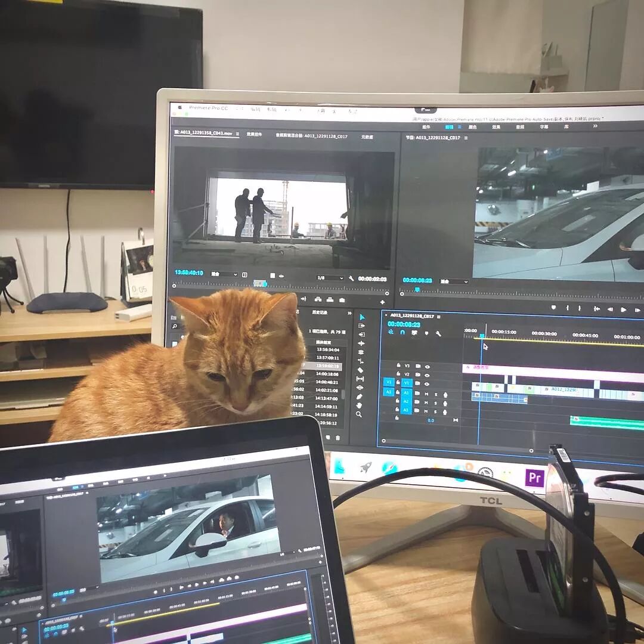This screenshot has height=644, width=644.
Task: Open timeline sequence panel menu
Action: pos(439,317)
